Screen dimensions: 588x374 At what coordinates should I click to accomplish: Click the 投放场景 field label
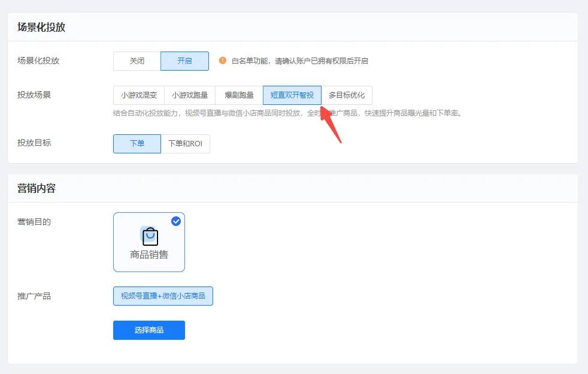point(34,95)
